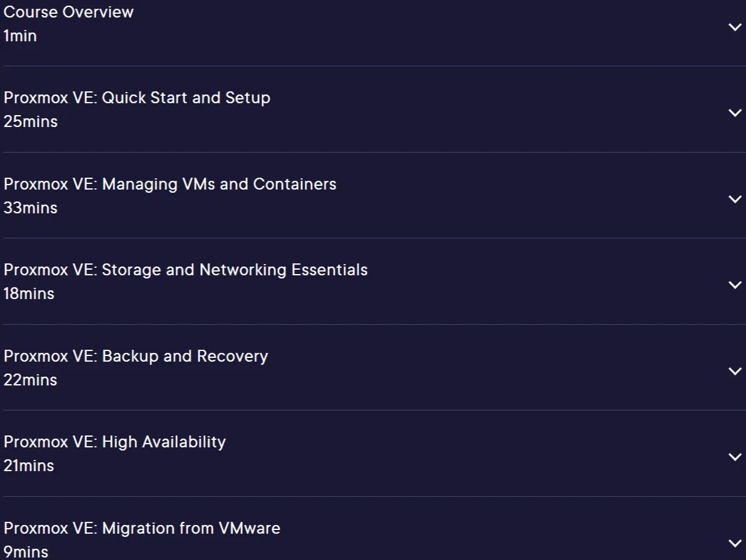Click the 33mins duration label

(x=31, y=208)
